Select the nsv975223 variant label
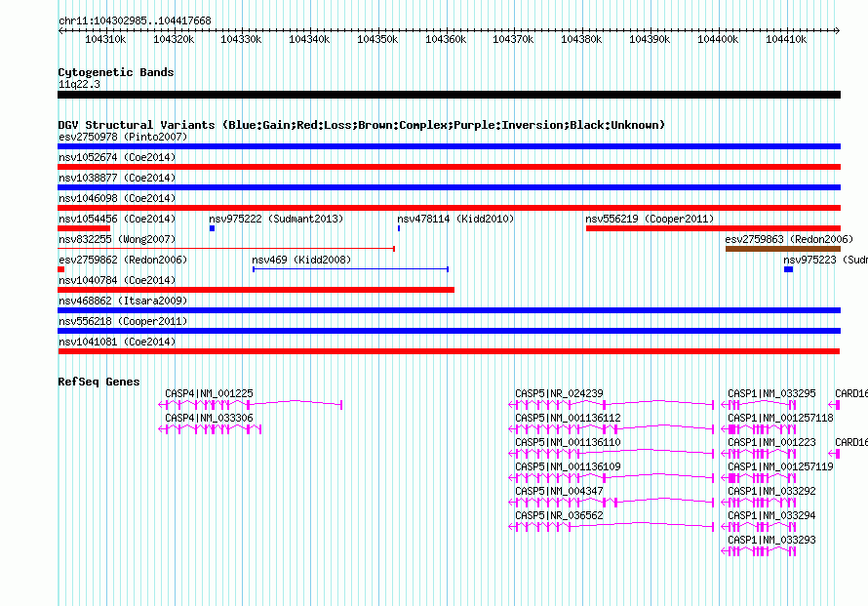868x606 pixels. click(x=825, y=260)
